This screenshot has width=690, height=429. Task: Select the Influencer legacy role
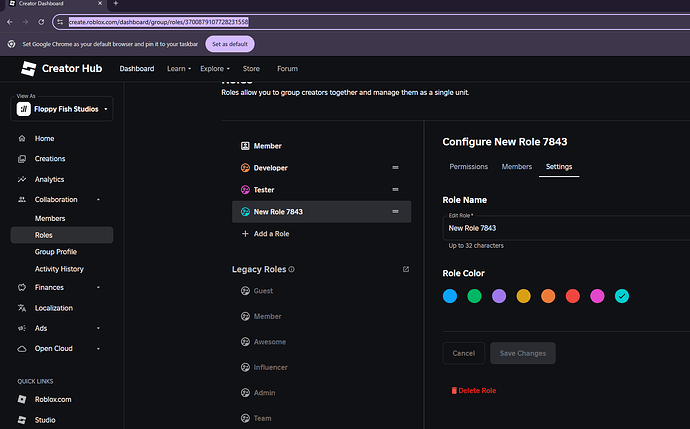(270, 367)
